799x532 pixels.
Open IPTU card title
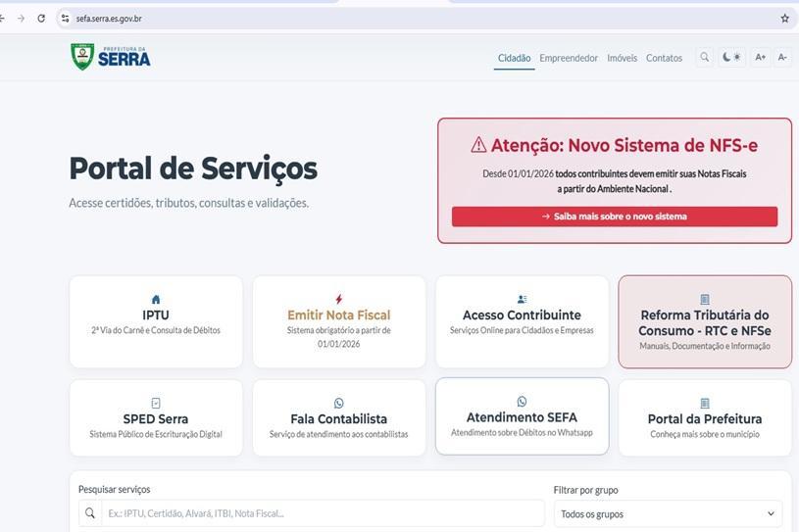click(x=156, y=315)
